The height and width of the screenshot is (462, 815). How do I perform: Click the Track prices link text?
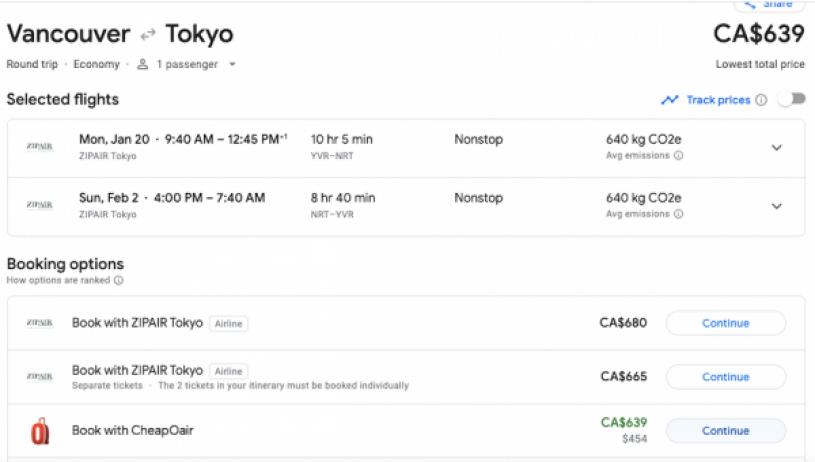point(717,100)
